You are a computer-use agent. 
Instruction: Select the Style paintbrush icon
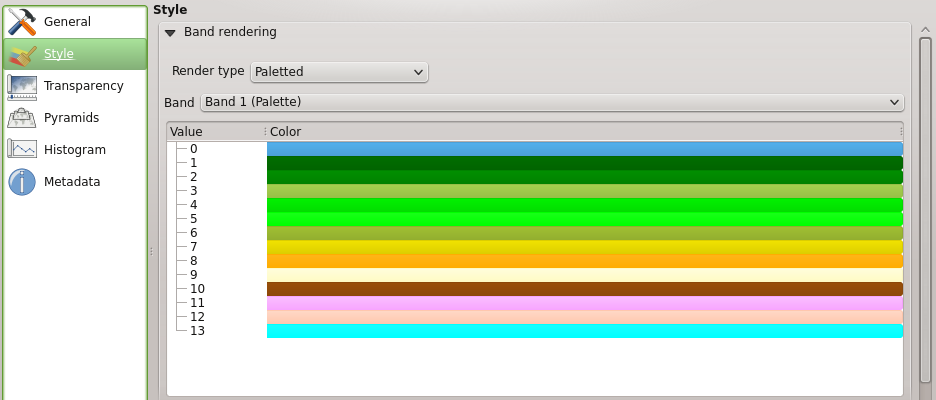click(x=22, y=54)
